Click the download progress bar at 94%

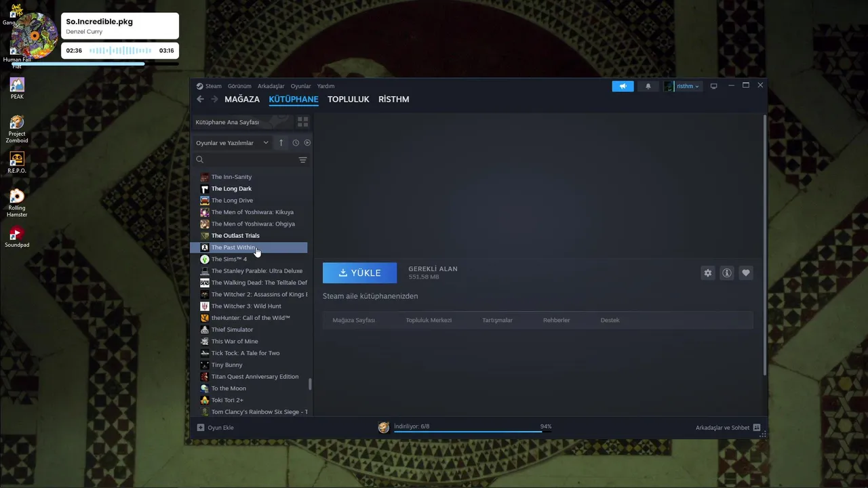pyautogui.click(x=473, y=431)
